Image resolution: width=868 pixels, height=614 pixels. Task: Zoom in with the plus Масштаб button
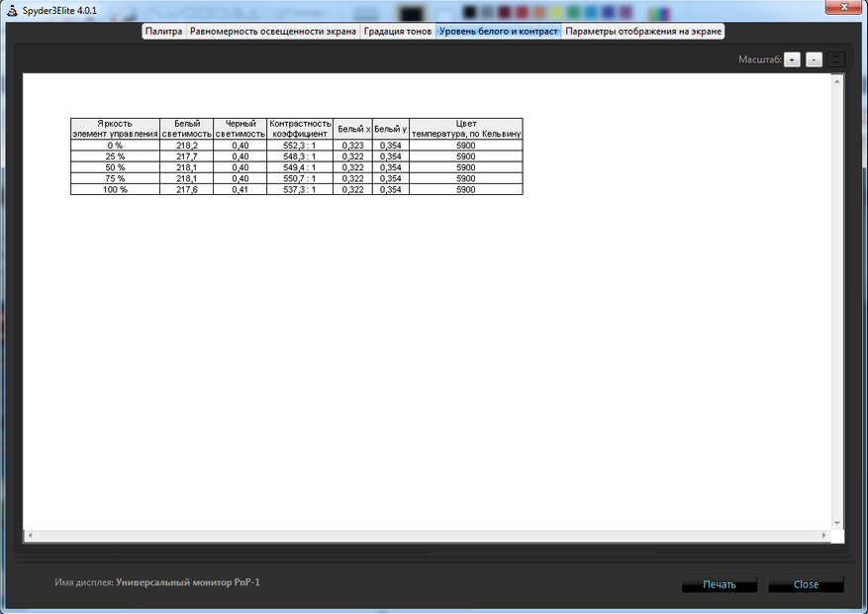[792, 59]
